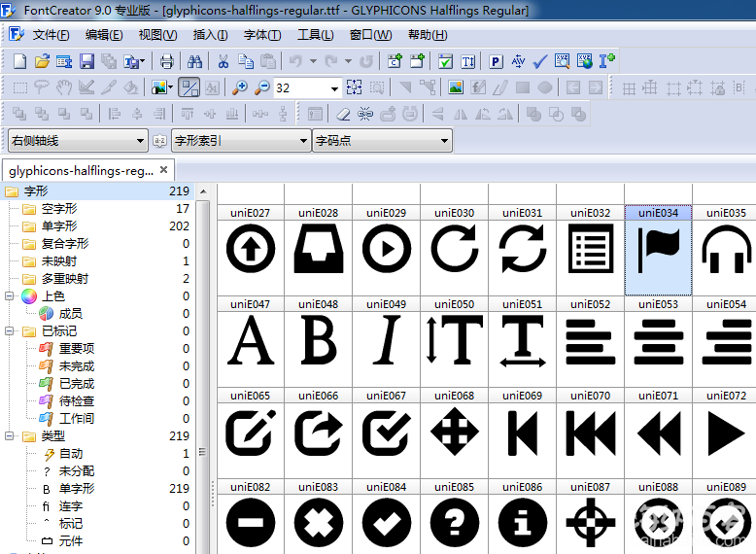Toggle the contour/fill mode button
The image size is (756, 554).
(189, 87)
